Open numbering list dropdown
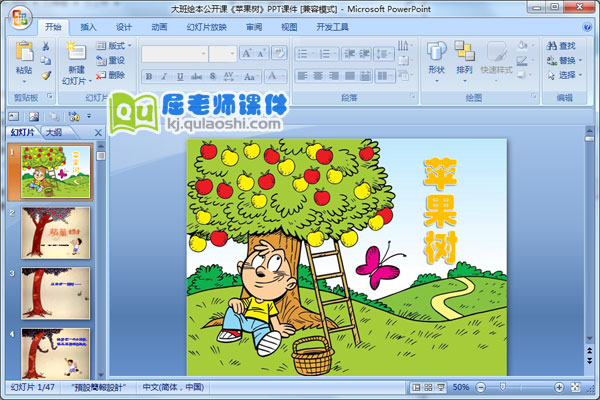600x400 pixels. (x=334, y=54)
